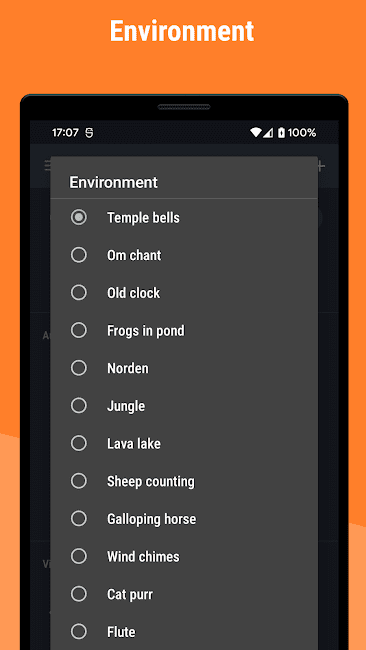The image size is (366, 650).
Task: Click the Environment dialog title
Action: coord(113,182)
